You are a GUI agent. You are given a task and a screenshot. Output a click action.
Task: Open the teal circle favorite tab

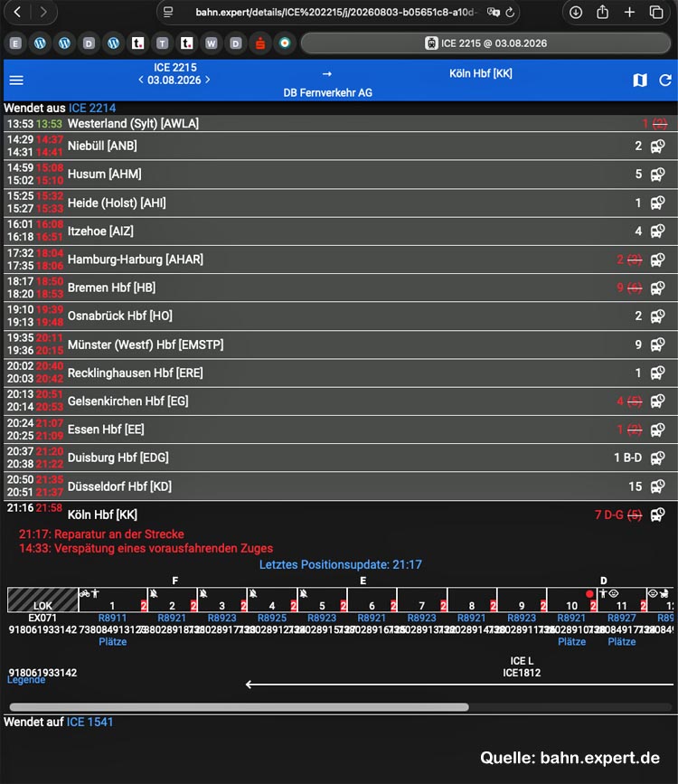pos(285,43)
